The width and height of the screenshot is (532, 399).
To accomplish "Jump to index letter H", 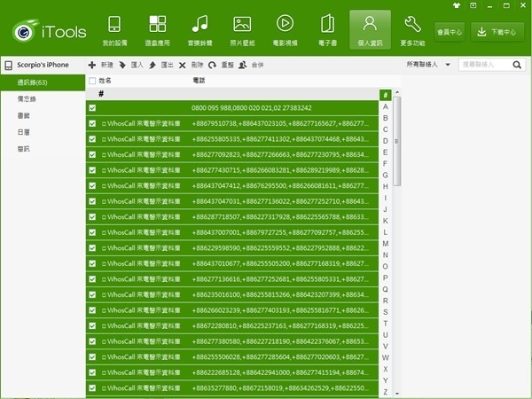I will (386, 186).
